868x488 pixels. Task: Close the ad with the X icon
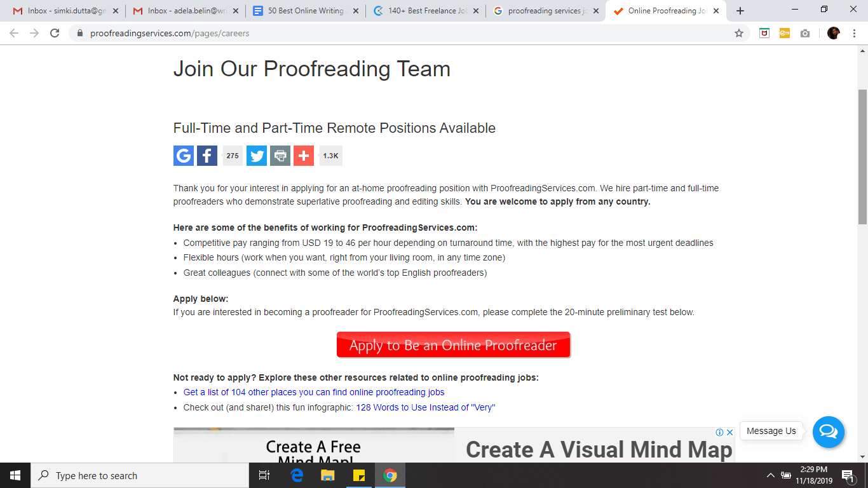(730, 432)
